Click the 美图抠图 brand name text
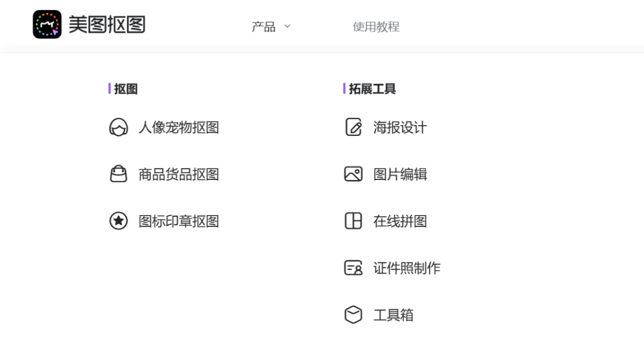 pos(107,24)
